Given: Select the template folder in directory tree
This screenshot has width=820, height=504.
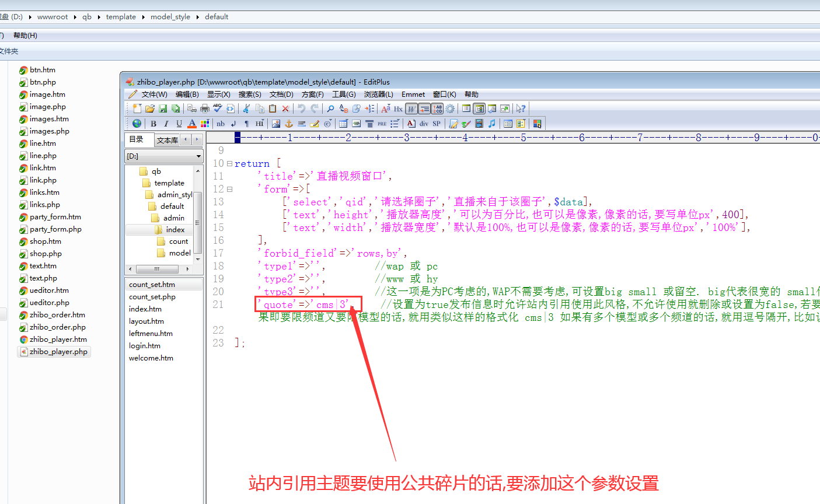Looking at the screenshot, I should coord(169,183).
